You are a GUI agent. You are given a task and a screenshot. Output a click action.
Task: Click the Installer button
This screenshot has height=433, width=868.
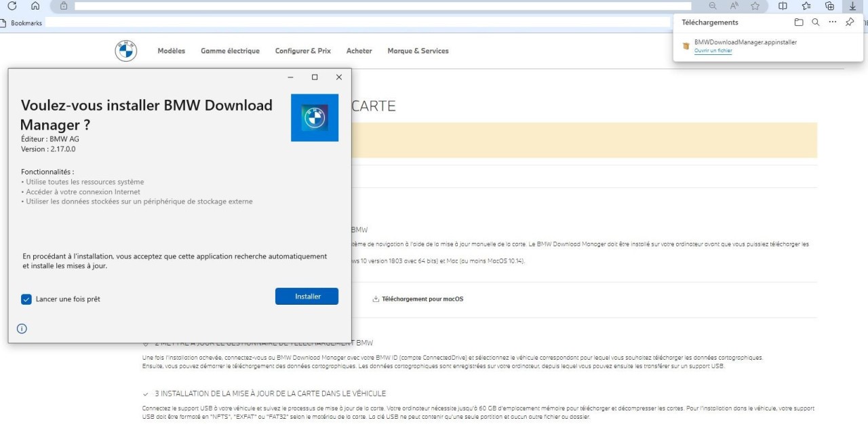coord(307,297)
